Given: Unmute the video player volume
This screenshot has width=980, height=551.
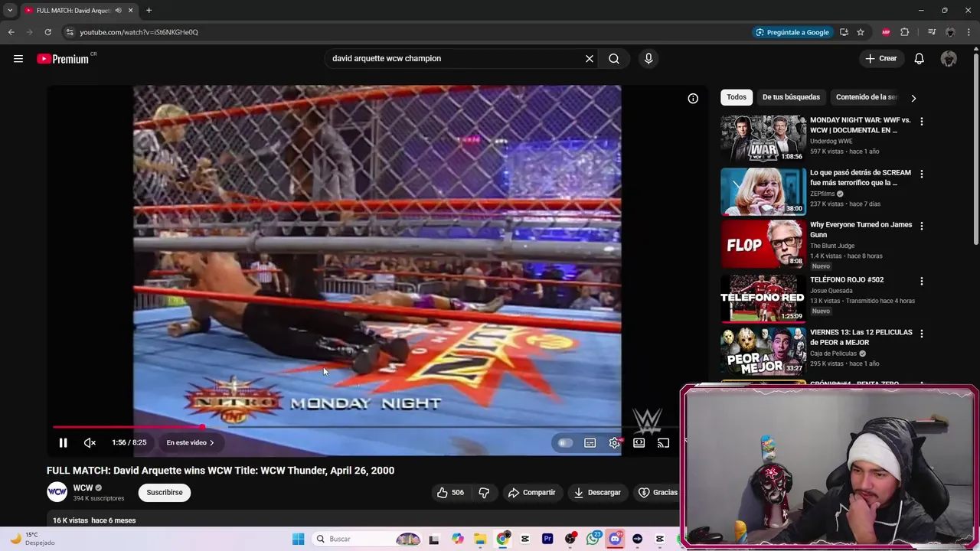Looking at the screenshot, I should click(90, 442).
